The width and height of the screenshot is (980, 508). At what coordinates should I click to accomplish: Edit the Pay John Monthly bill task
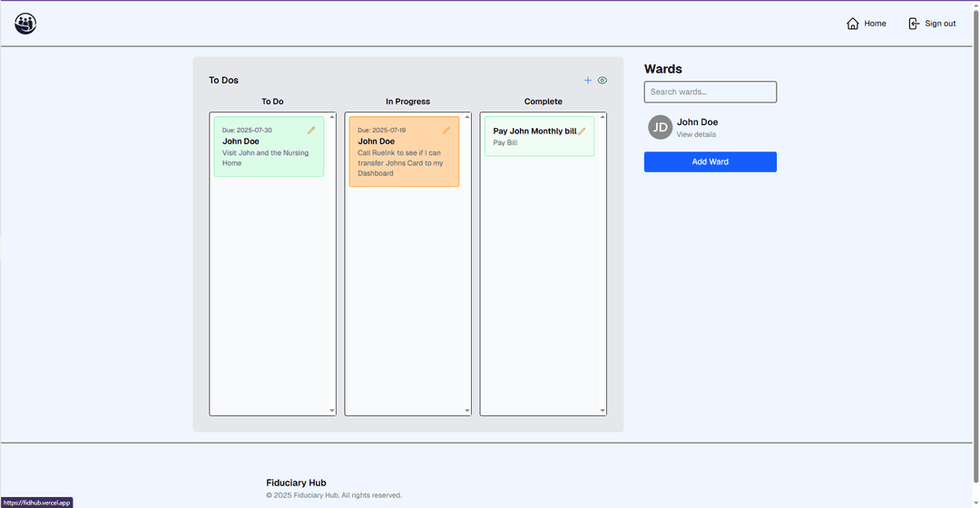click(583, 132)
